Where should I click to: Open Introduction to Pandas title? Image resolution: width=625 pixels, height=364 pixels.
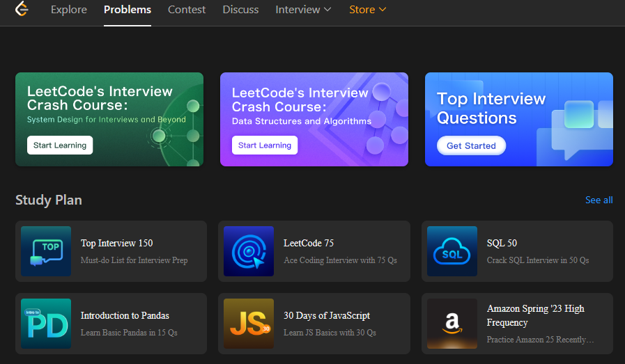(x=125, y=315)
